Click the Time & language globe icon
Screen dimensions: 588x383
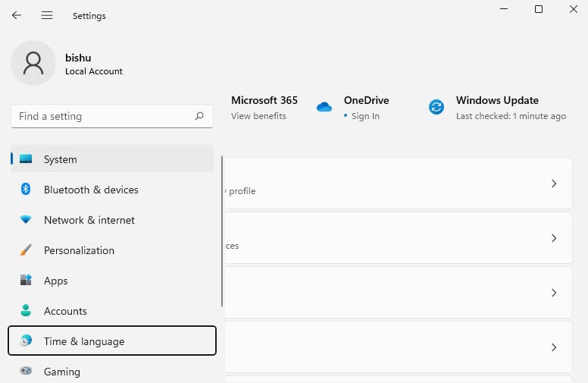tap(26, 341)
